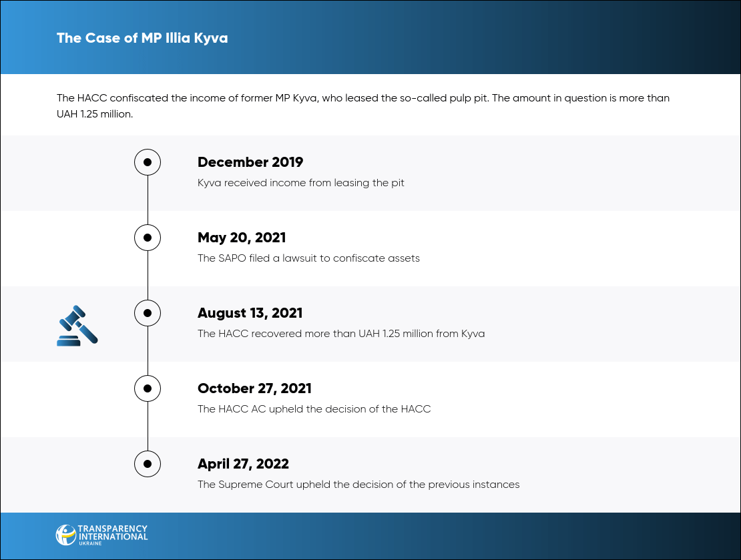Click Supreme Court upheld decision text
Image resolution: width=741 pixels, height=560 pixels.
click(358, 485)
